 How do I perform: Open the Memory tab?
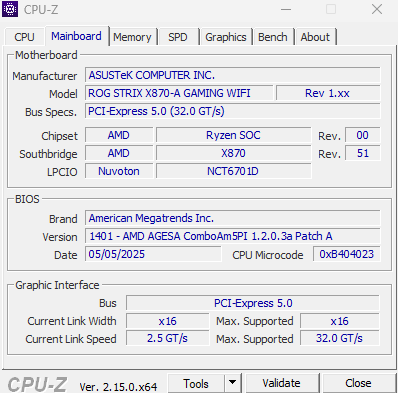point(132,37)
